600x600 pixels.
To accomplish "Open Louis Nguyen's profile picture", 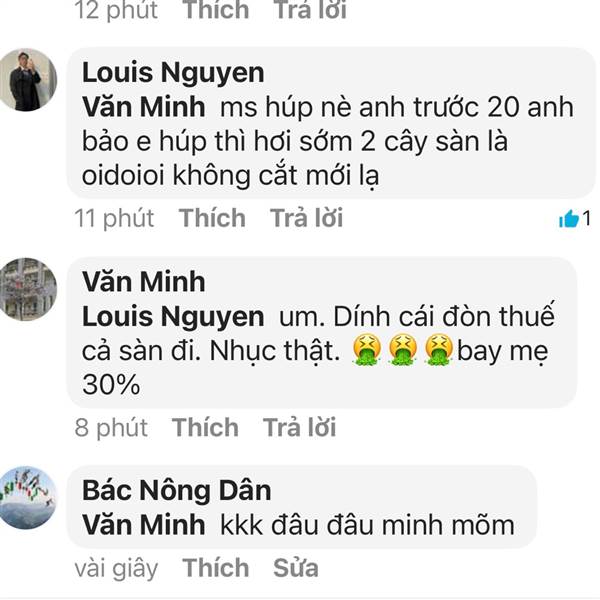I will 28,80.
